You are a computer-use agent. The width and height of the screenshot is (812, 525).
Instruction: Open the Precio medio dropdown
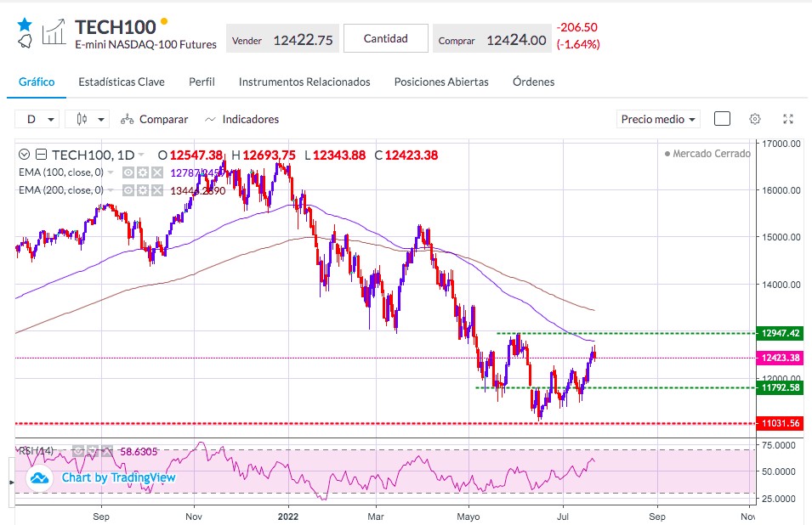click(658, 120)
